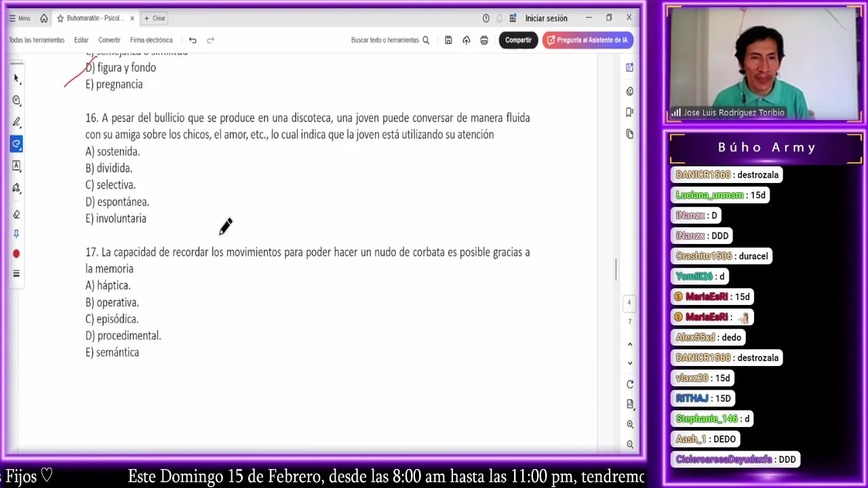This screenshot has width=868, height=488.
Task: Open the line thickness options icon
Action: [x=16, y=274]
